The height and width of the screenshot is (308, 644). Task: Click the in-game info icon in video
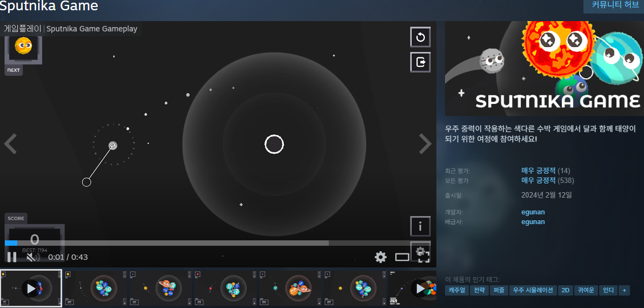[420, 226]
